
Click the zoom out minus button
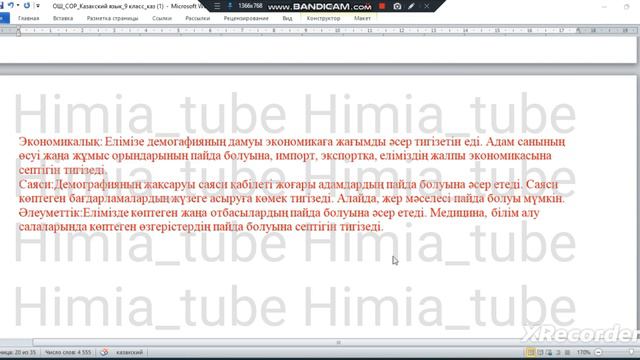598,352
